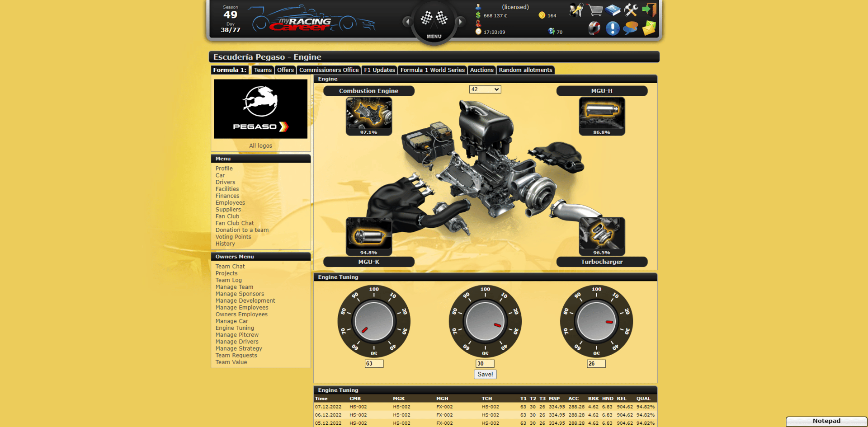
Task: Open the Commissioners Office tab
Action: [x=329, y=70]
